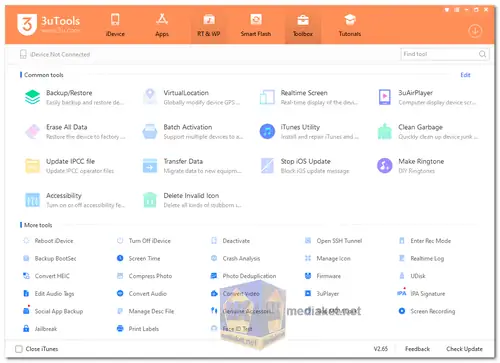500x363 pixels.
Task: Open the Backup/Restore tool icon
Action: pyautogui.click(x=32, y=97)
